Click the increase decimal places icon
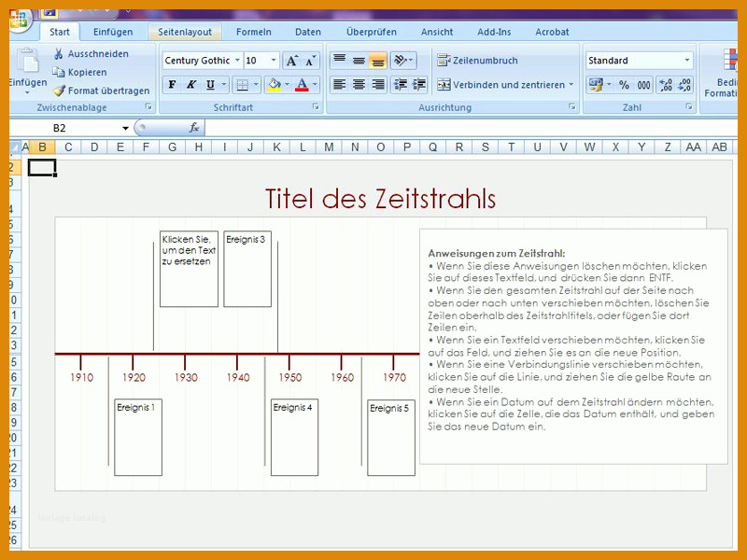 tap(666, 85)
